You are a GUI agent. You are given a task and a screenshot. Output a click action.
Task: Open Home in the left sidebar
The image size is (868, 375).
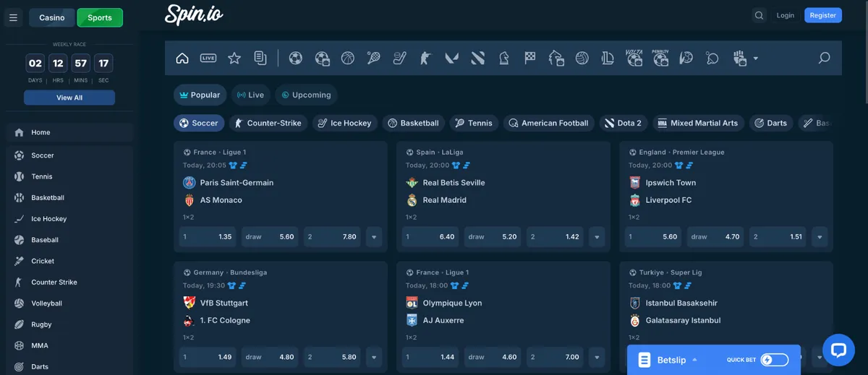(69, 132)
